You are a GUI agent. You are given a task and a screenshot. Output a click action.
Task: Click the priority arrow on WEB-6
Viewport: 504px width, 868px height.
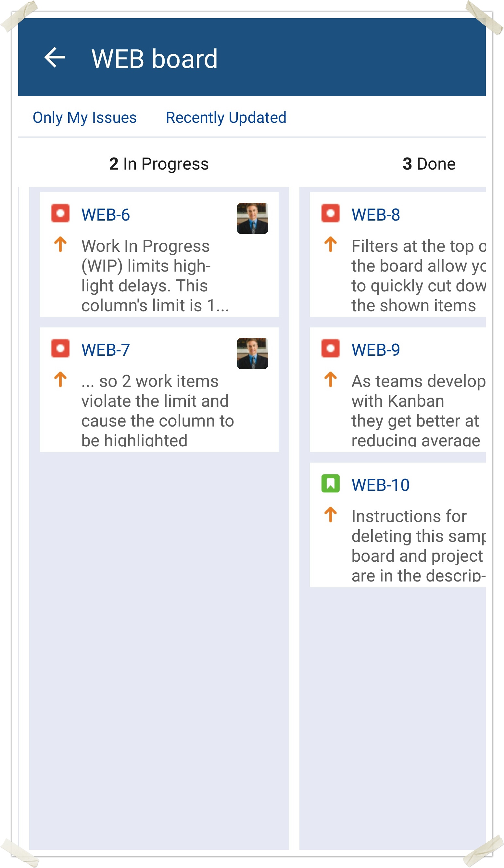pos(60,245)
